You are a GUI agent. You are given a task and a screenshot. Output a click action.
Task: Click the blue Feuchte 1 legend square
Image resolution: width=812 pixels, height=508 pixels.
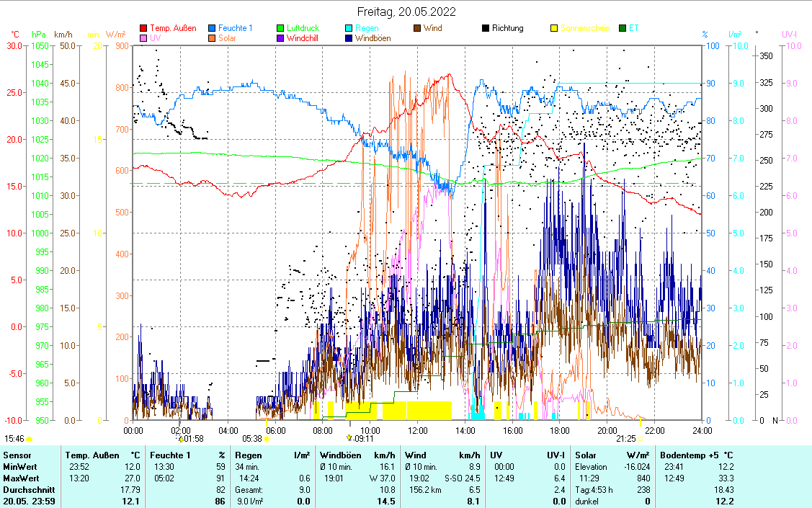pyautogui.click(x=213, y=29)
